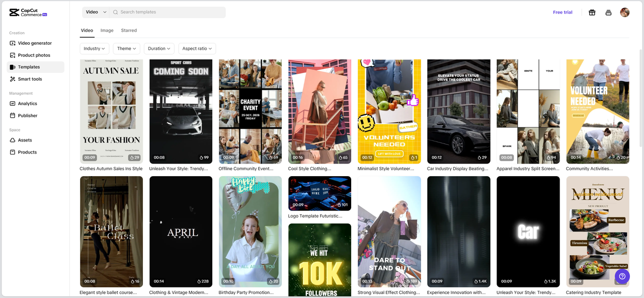The image size is (644, 298).
Task: Open the user profile avatar
Action: click(x=624, y=13)
